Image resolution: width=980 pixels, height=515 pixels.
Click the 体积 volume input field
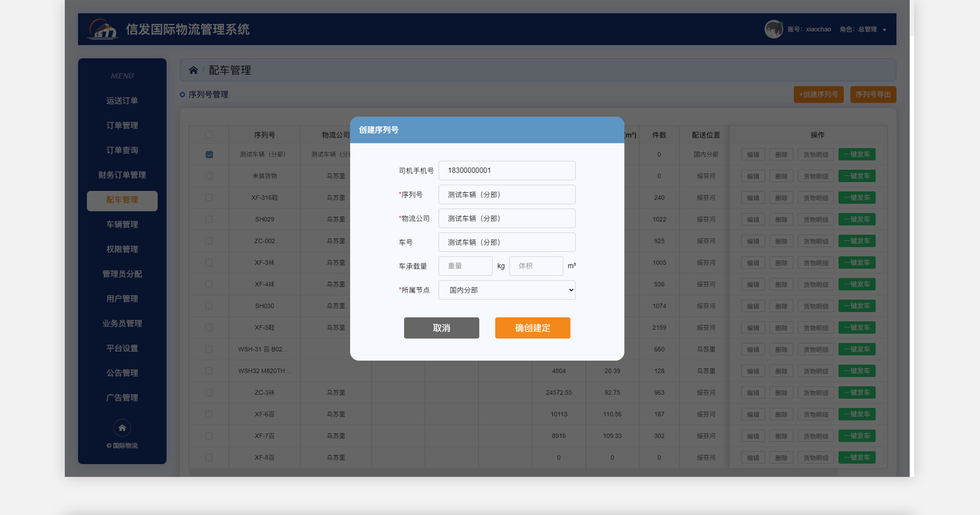(x=536, y=266)
